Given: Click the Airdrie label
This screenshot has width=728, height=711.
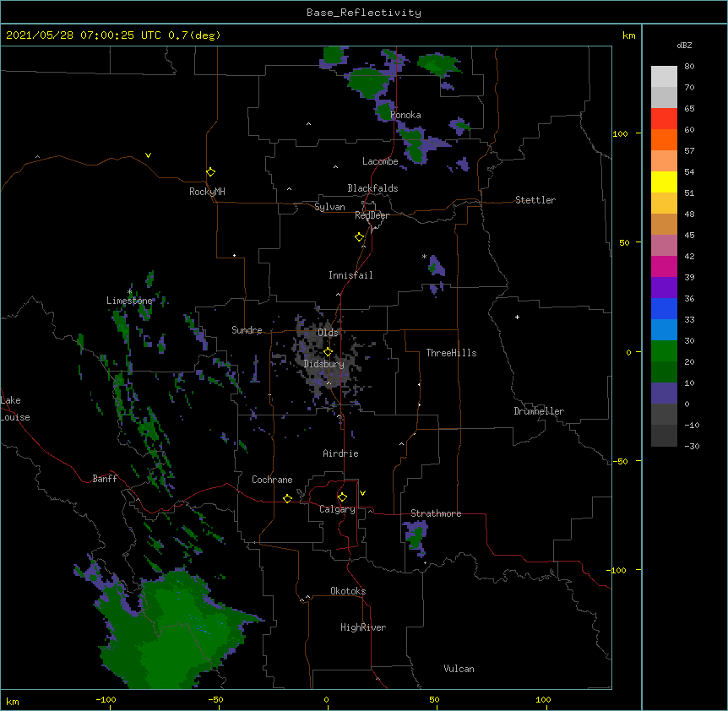Looking at the screenshot, I should 340,453.
